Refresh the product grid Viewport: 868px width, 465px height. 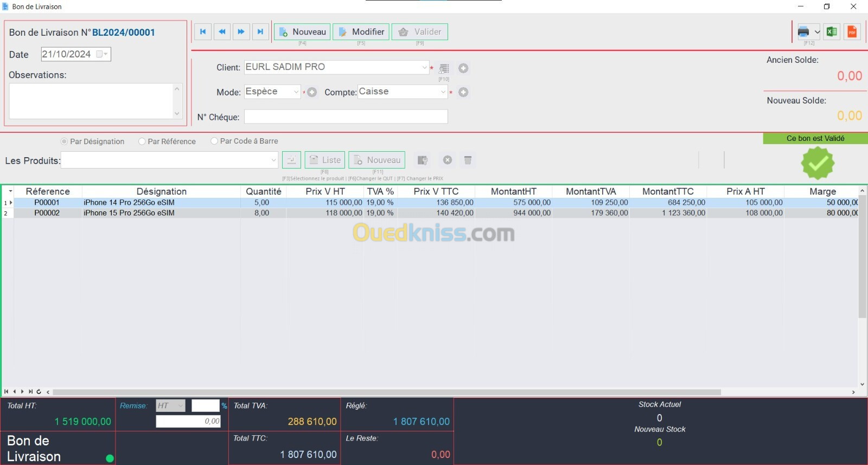39,391
